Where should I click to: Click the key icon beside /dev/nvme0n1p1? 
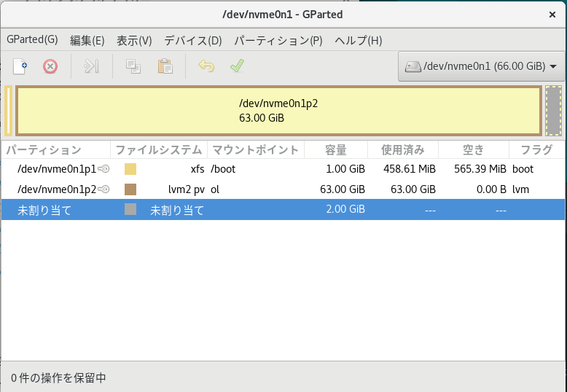coord(104,169)
